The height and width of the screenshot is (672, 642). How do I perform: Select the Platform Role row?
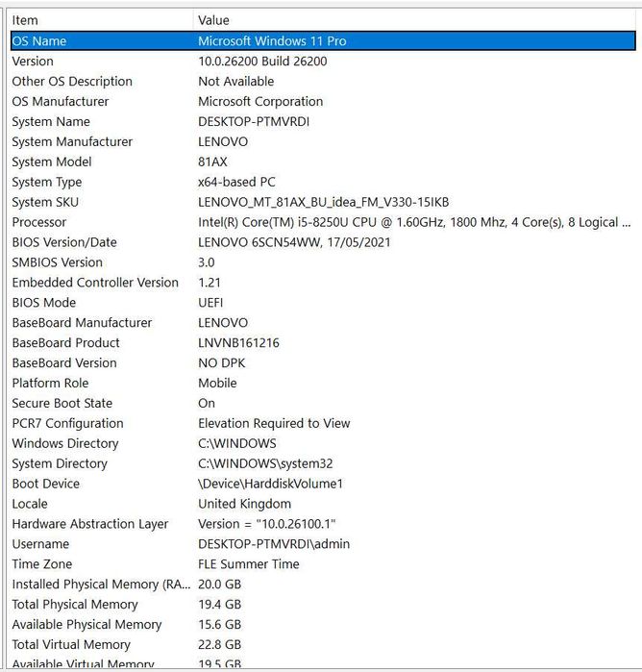coord(323,384)
